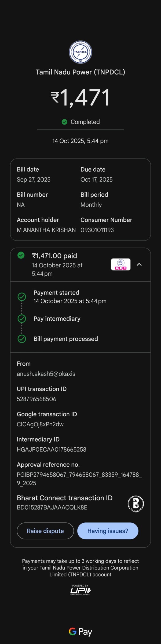Tap green check beside ₹1,471.00 paid
This screenshot has width=161, height=644.
point(21,255)
